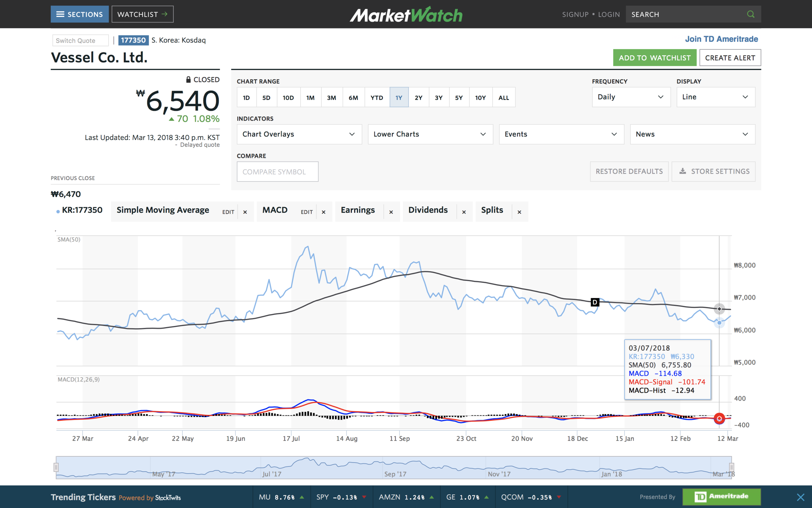Select the 1Y chart range

(399, 98)
